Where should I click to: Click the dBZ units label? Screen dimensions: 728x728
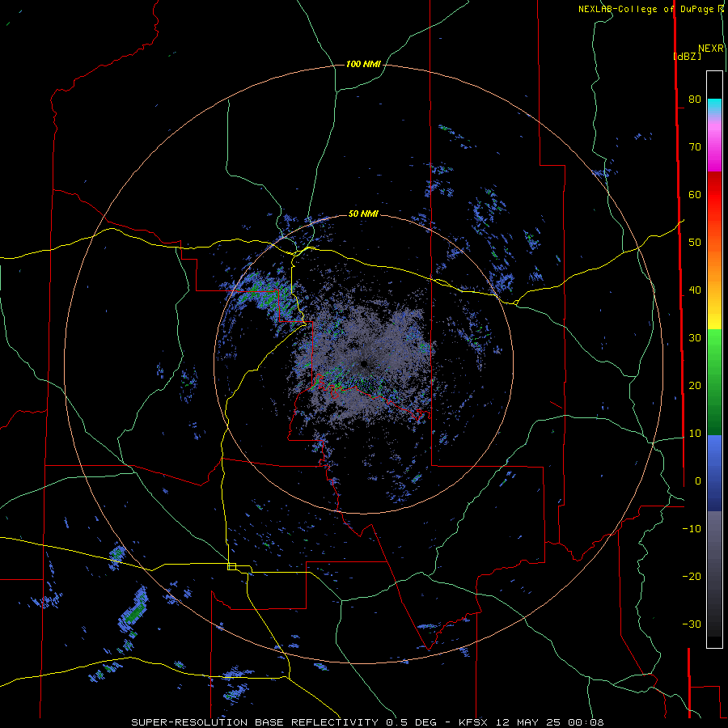pyautogui.click(x=687, y=56)
